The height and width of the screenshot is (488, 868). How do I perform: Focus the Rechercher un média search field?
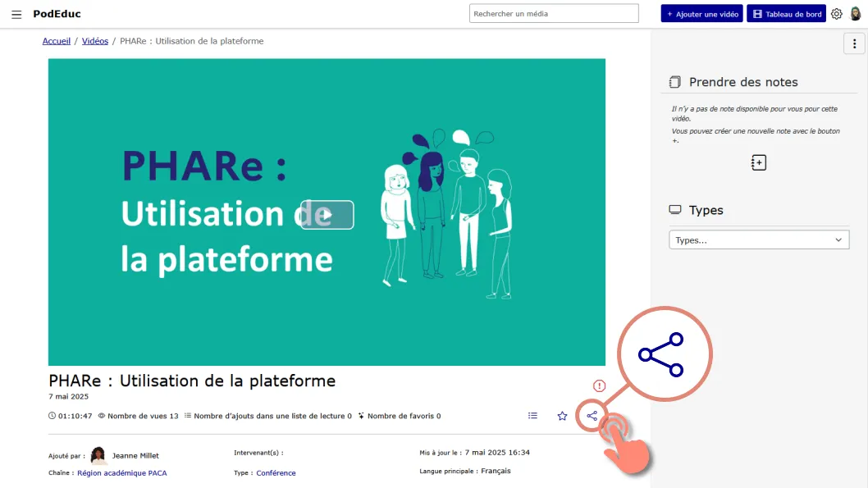click(554, 13)
